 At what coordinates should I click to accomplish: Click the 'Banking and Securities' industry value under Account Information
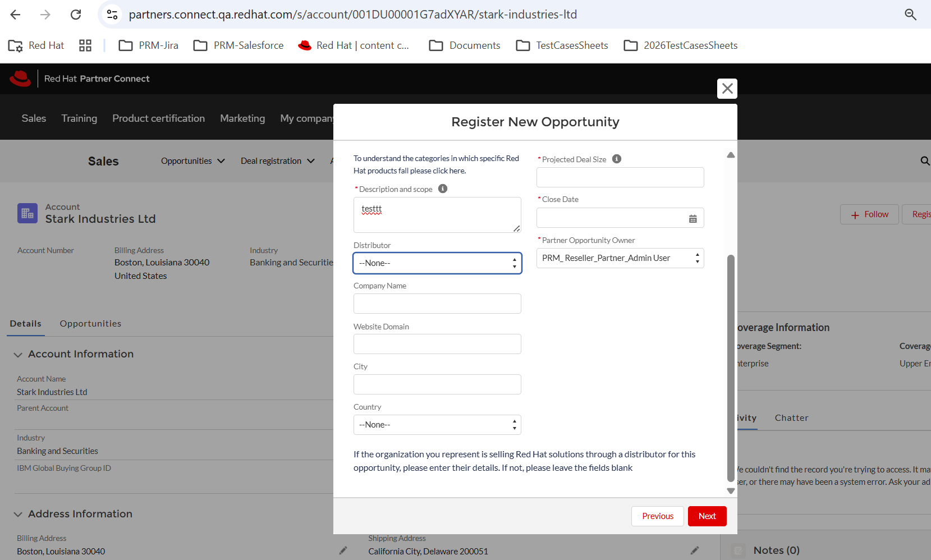[57, 451]
